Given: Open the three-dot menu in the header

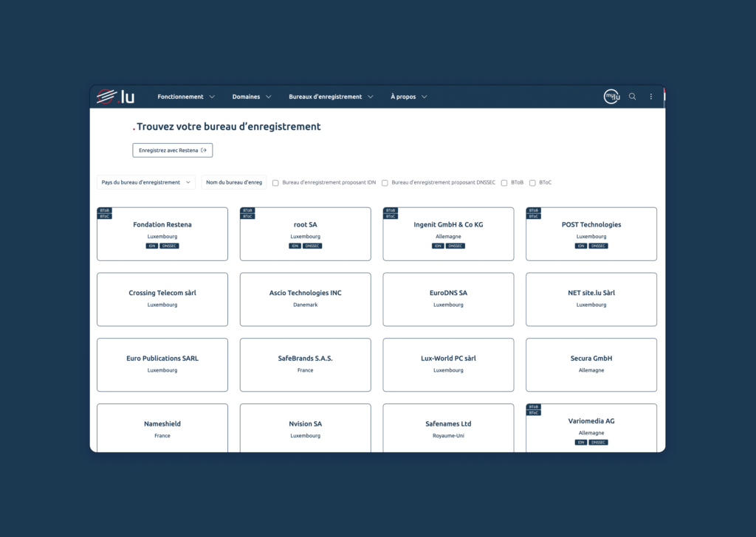Looking at the screenshot, I should [650, 97].
